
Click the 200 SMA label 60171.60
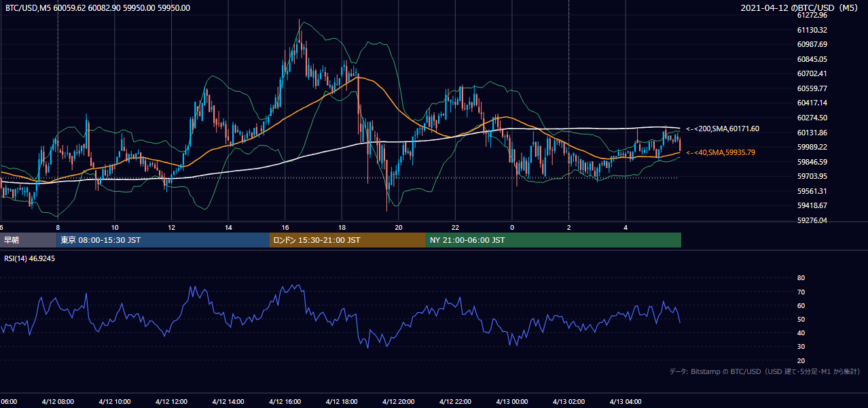coord(723,129)
